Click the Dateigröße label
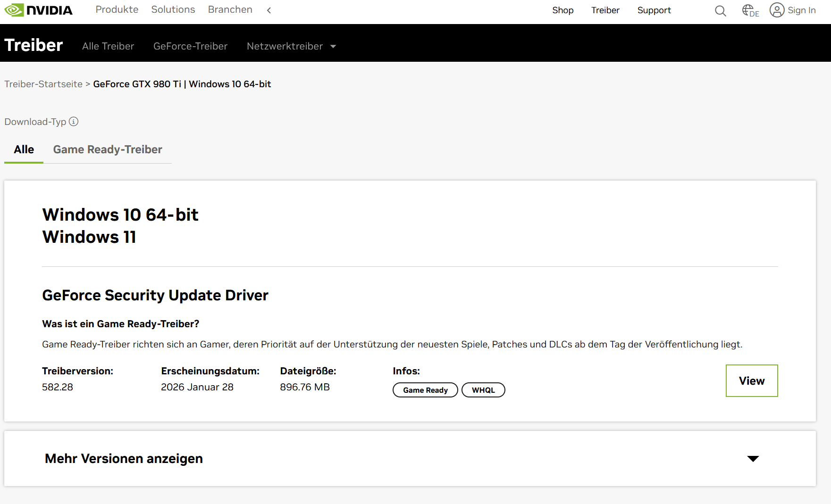This screenshot has width=831, height=504. coord(308,371)
